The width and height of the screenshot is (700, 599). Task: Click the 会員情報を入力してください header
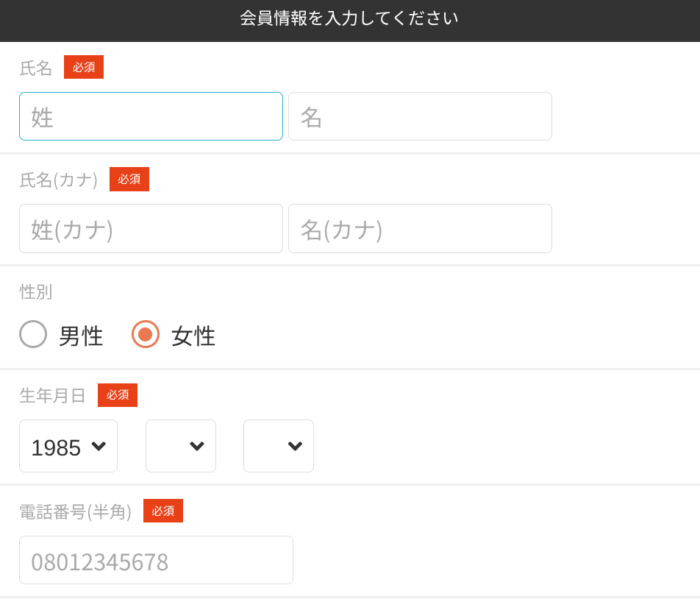[350, 18]
